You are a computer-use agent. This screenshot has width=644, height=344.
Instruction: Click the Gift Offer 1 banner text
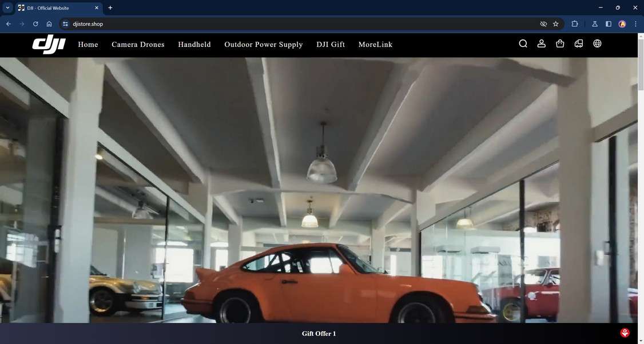point(319,333)
